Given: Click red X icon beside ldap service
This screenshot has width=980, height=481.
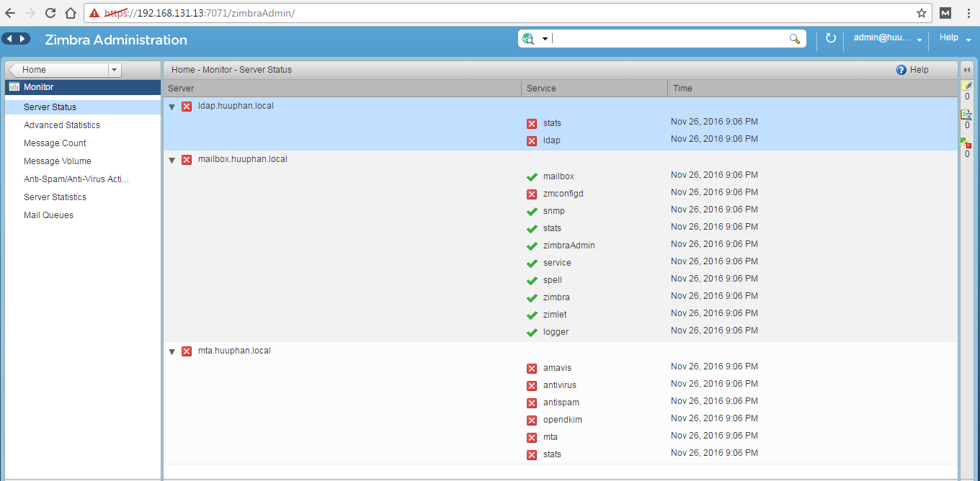Looking at the screenshot, I should (532, 141).
